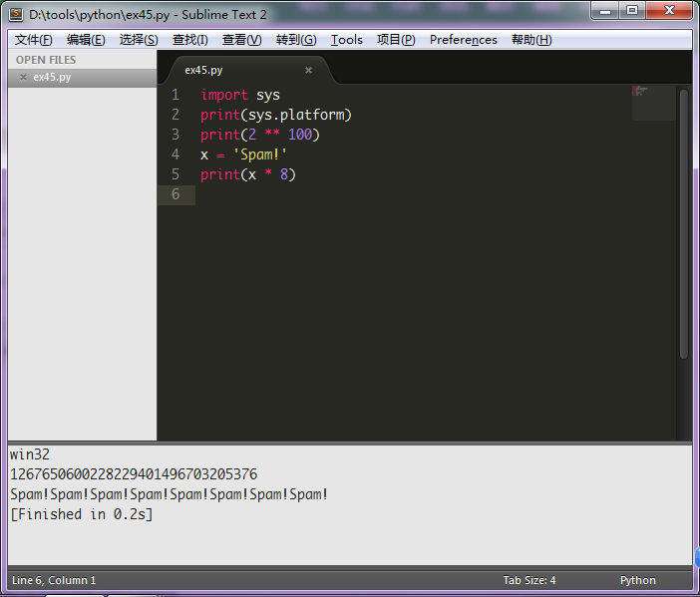700x597 pixels.
Task: Open the 选择(S) menu
Action: pos(139,40)
